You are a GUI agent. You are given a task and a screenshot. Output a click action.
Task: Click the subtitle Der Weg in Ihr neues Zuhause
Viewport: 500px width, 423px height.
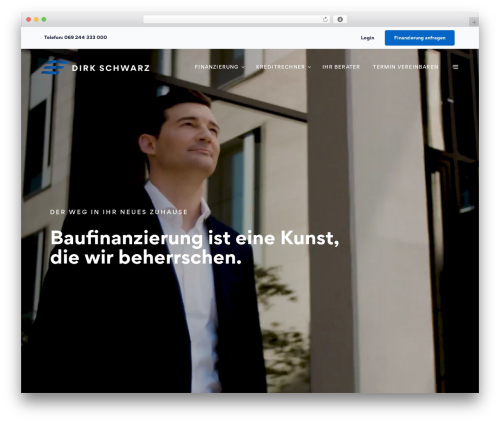tap(119, 212)
